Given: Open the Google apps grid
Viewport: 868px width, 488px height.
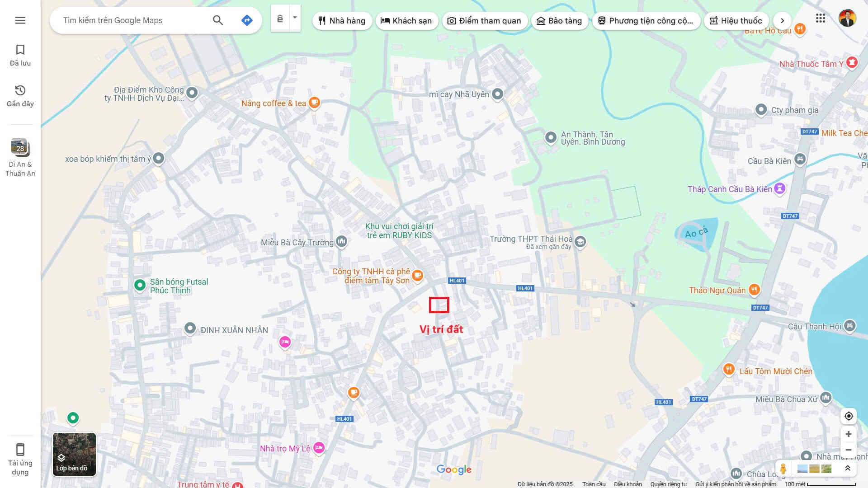Looking at the screenshot, I should point(821,19).
